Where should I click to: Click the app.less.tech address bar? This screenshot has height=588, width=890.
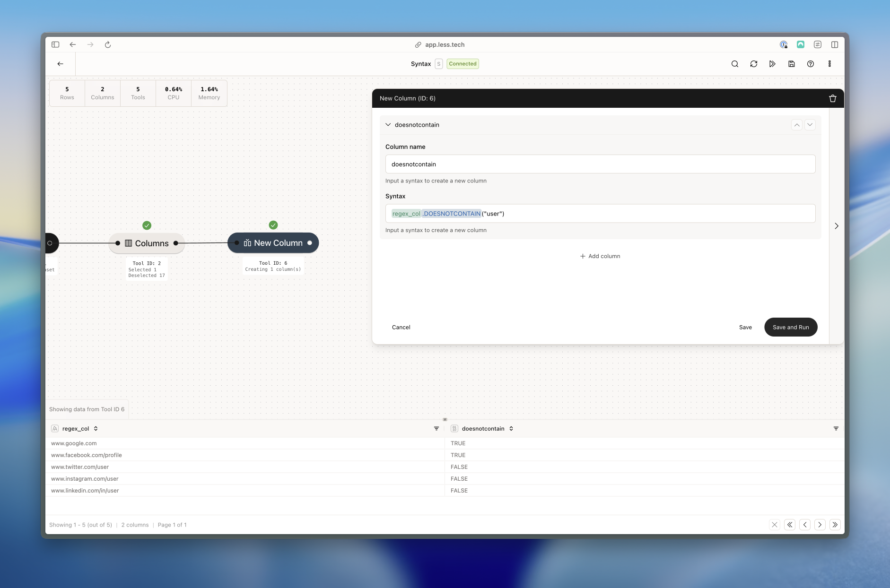(440, 44)
